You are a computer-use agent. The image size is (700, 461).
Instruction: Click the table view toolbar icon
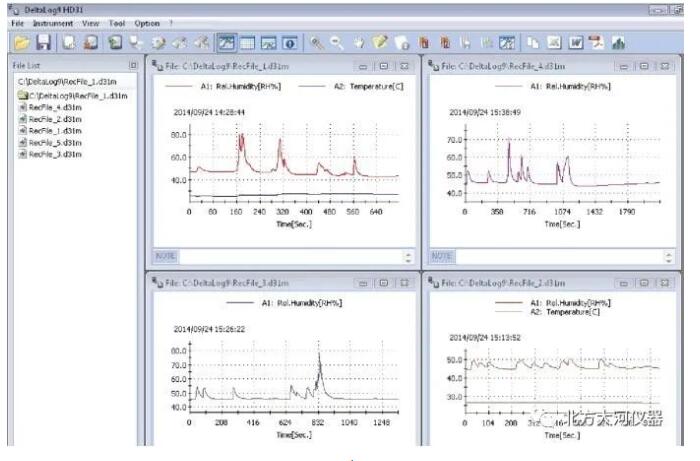(x=248, y=43)
